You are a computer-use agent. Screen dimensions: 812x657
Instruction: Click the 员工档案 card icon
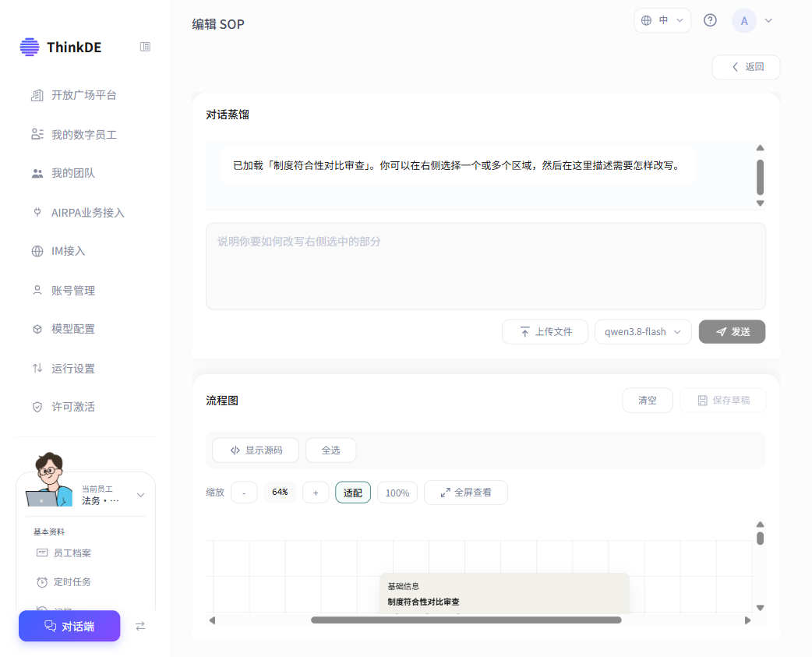pyautogui.click(x=42, y=553)
